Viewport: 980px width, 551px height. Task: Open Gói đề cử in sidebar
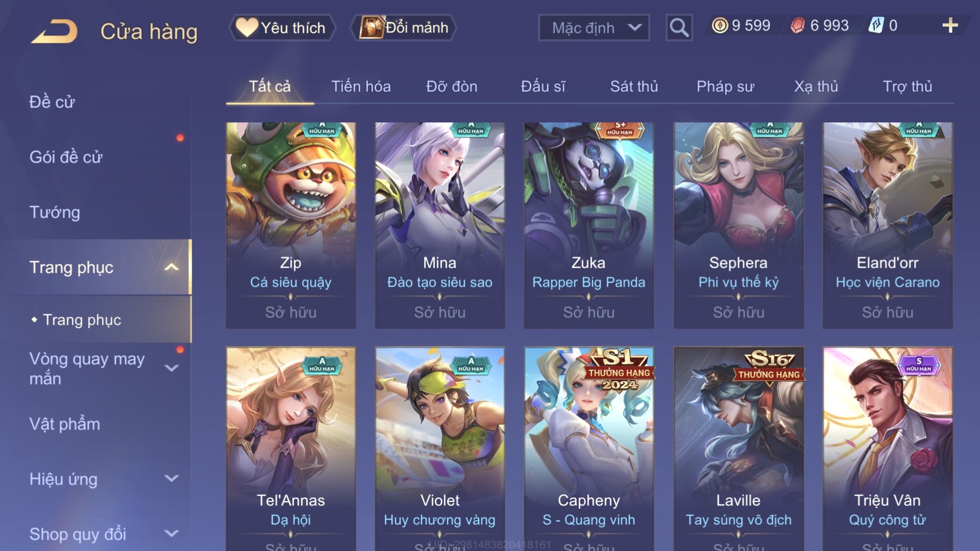[66, 157]
